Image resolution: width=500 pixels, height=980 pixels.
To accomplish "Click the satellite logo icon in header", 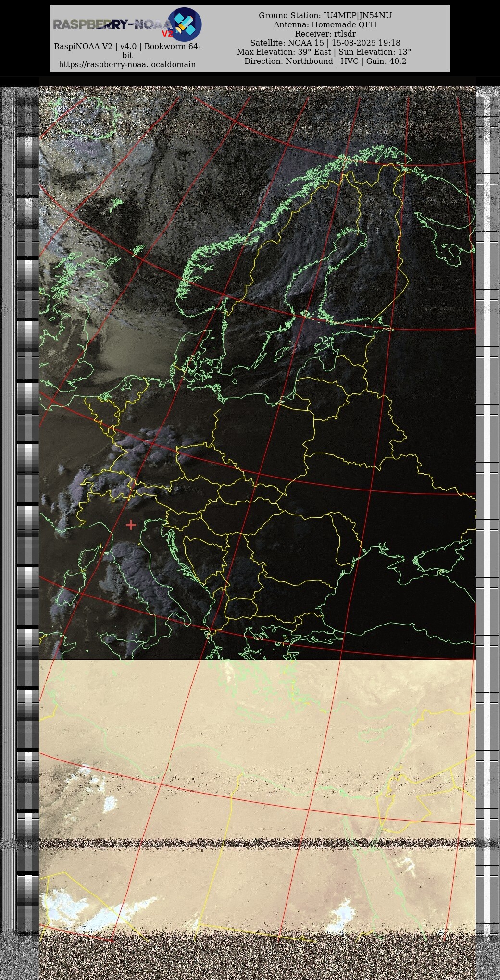I will [x=184, y=24].
